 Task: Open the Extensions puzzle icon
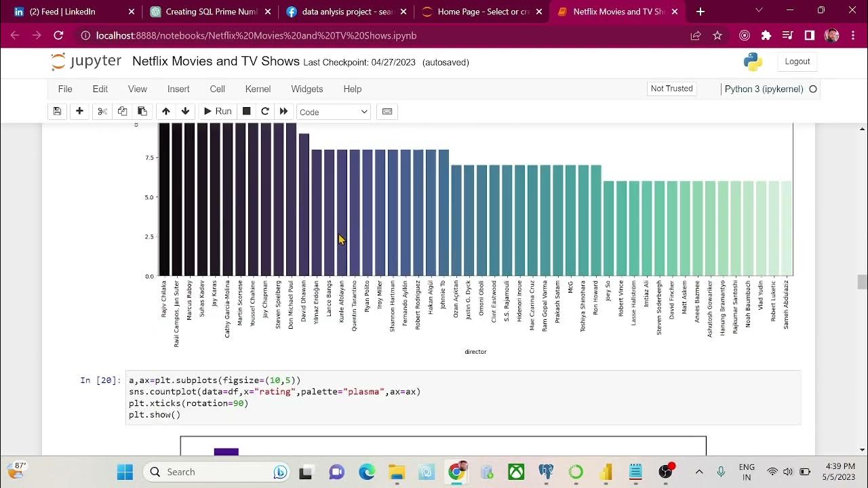pos(766,35)
